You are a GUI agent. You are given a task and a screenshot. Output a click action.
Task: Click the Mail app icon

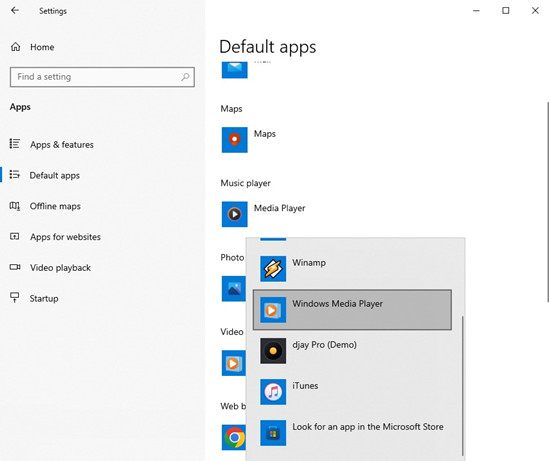click(x=234, y=70)
